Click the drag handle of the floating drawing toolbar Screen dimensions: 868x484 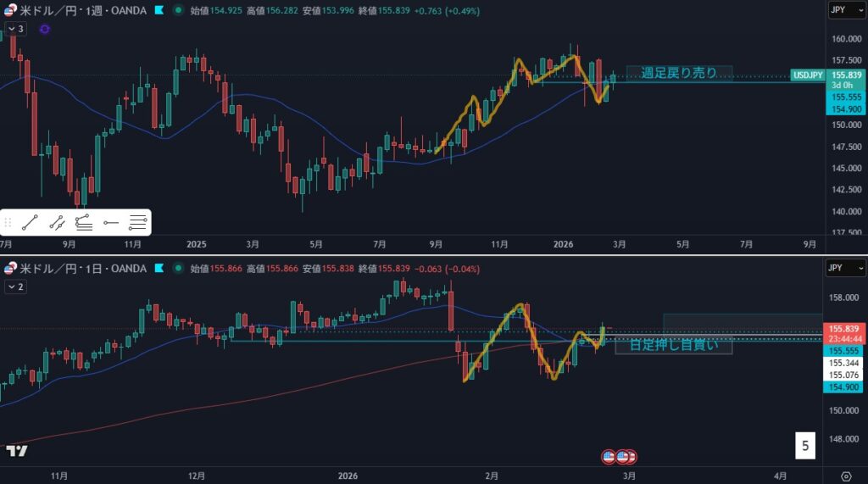click(x=8, y=223)
